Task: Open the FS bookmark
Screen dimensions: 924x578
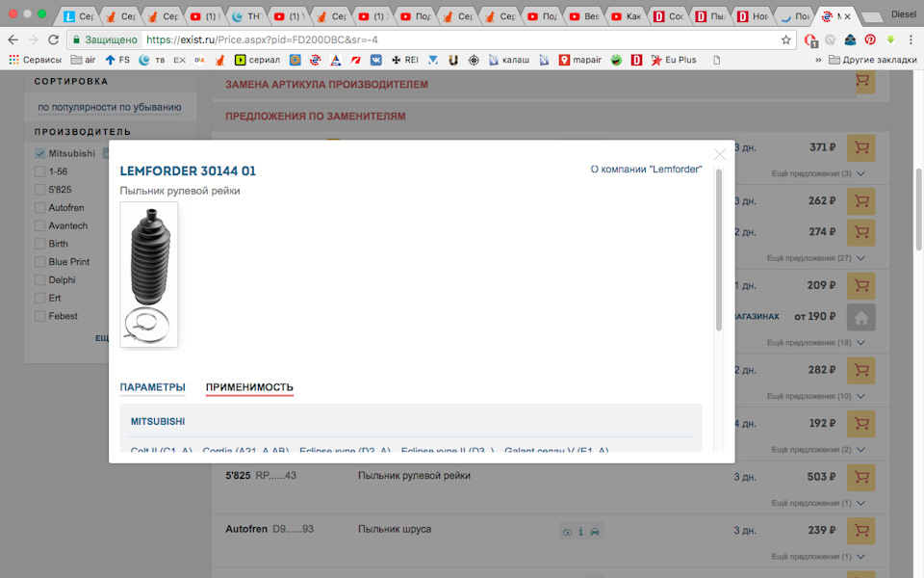Action: click(117, 60)
